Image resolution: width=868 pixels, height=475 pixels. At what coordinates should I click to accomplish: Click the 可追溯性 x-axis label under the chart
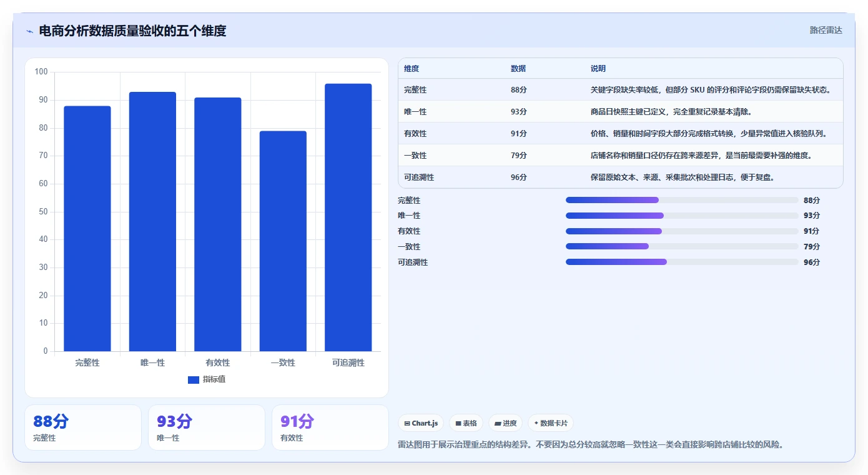click(348, 362)
